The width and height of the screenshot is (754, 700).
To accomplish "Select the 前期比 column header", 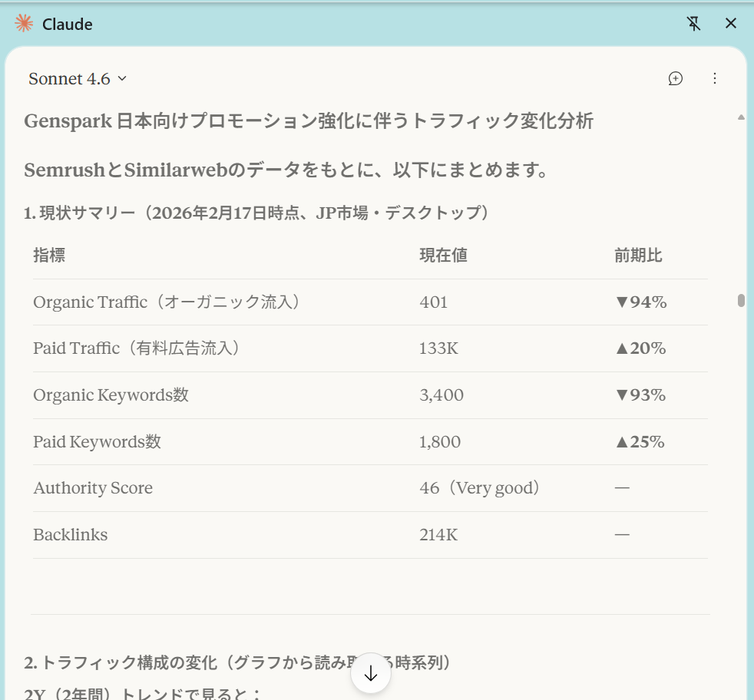I will tap(638, 256).
